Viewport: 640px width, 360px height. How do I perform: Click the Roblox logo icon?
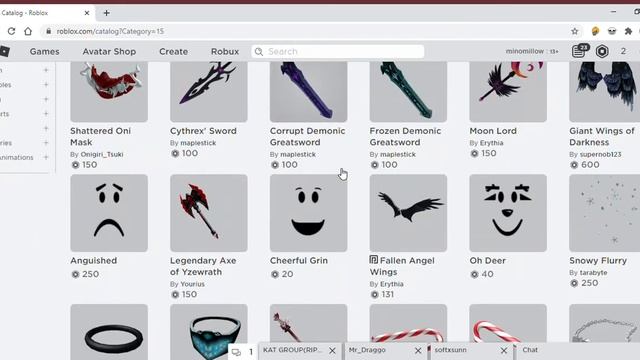[x=4, y=51]
